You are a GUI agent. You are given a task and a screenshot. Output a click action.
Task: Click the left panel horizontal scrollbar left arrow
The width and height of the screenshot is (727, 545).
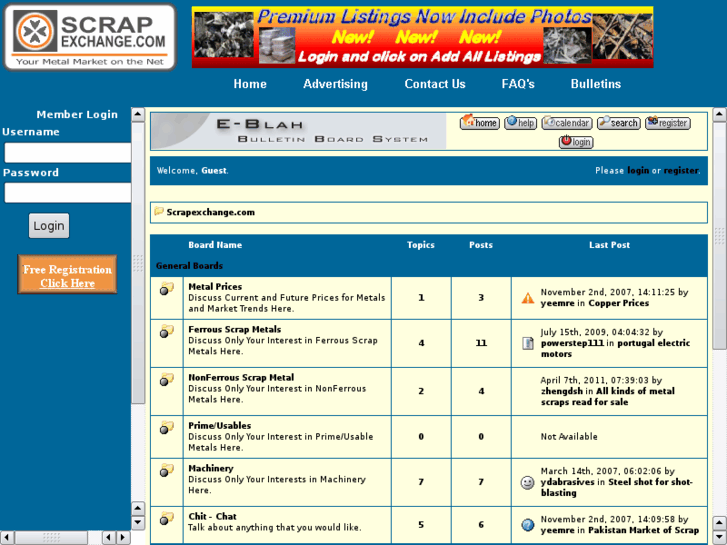pyautogui.click(x=7, y=538)
